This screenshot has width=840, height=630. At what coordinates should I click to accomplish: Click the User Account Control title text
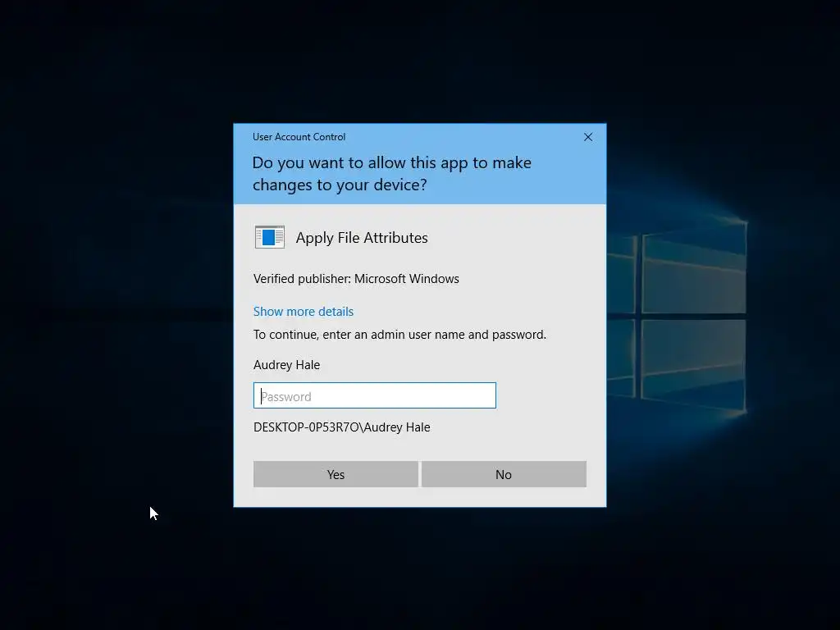(x=299, y=137)
